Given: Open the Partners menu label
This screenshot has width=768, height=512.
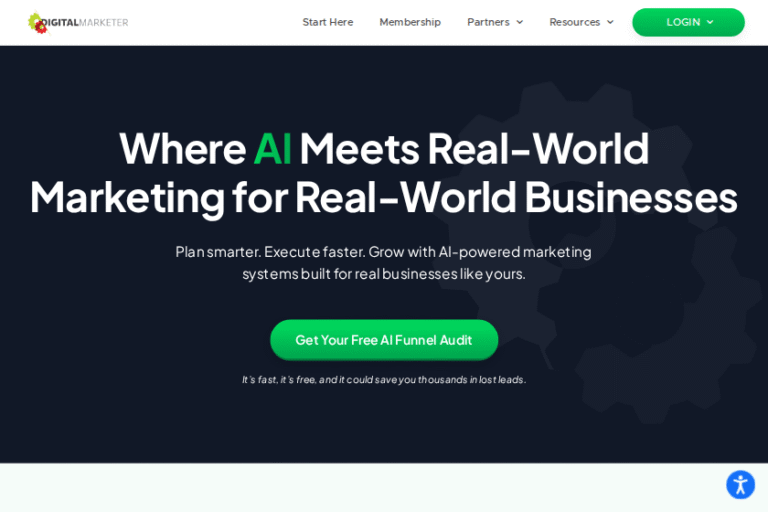Looking at the screenshot, I should pyautogui.click(x=488, y=22).
